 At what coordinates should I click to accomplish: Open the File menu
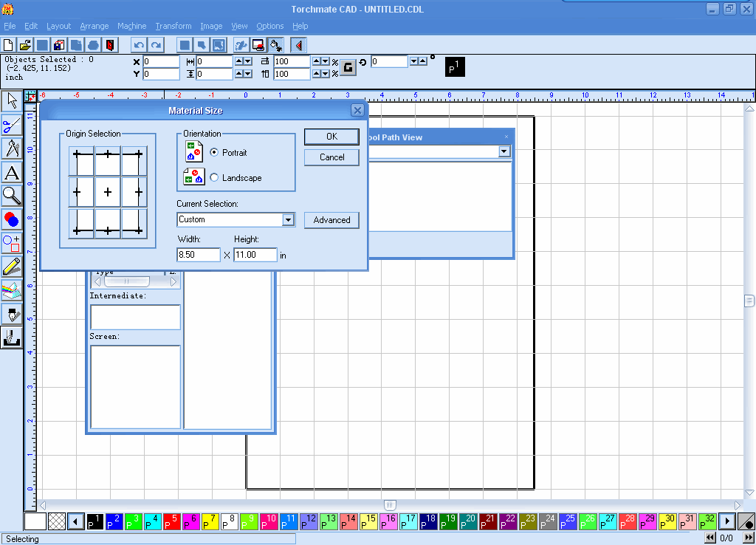(10, 26)
